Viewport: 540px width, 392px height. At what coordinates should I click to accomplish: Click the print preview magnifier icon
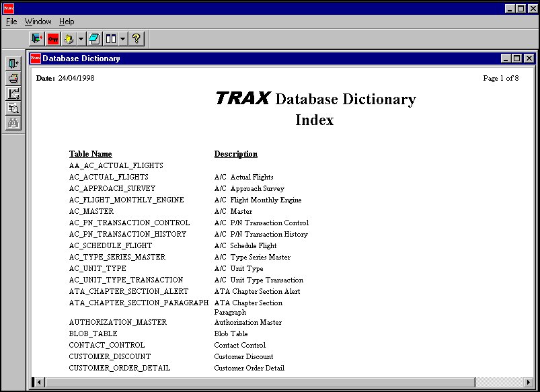click(x=13, y=108)
